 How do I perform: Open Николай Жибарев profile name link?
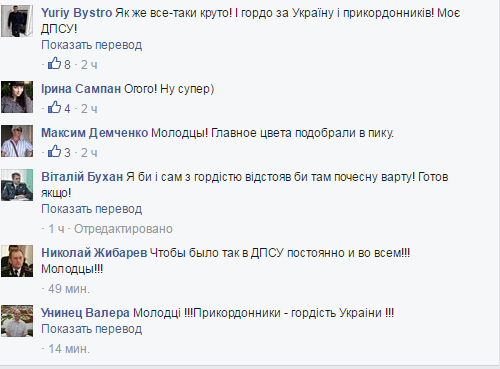tap(94, 253)
